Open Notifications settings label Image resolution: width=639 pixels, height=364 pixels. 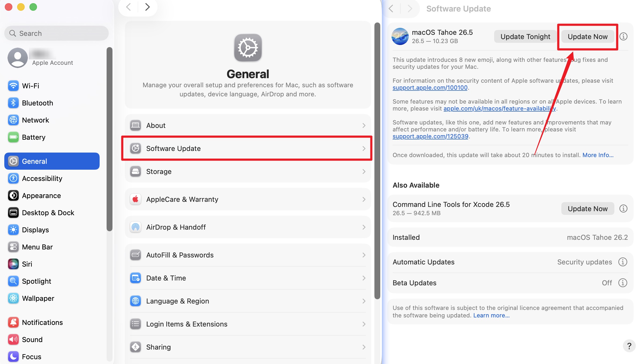tap(42, 322)
